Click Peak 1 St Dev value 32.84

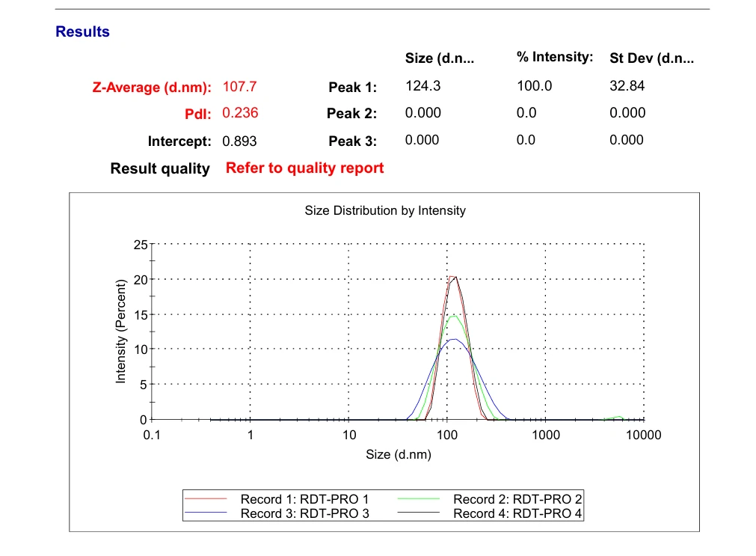627,86
